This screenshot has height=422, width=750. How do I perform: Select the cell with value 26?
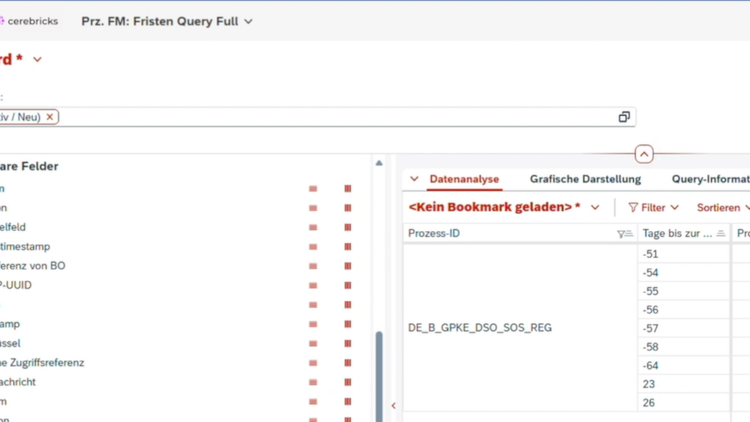(x=684, y=403)
